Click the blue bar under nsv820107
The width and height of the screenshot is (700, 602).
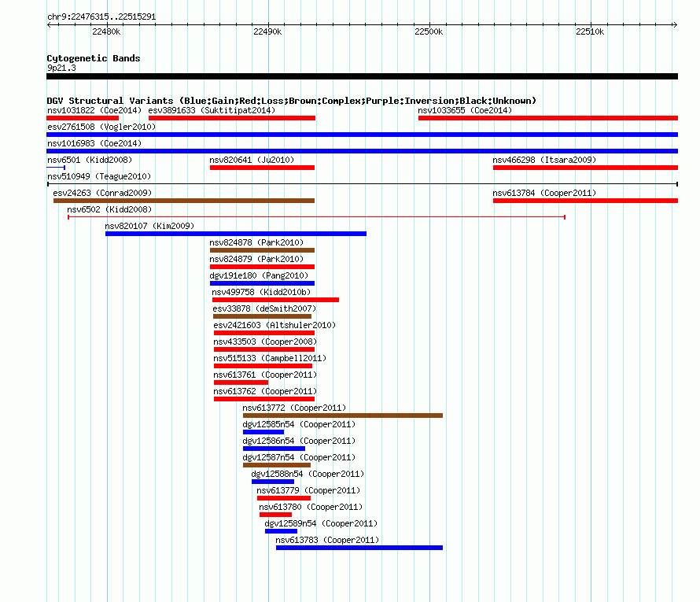[236, 234]
